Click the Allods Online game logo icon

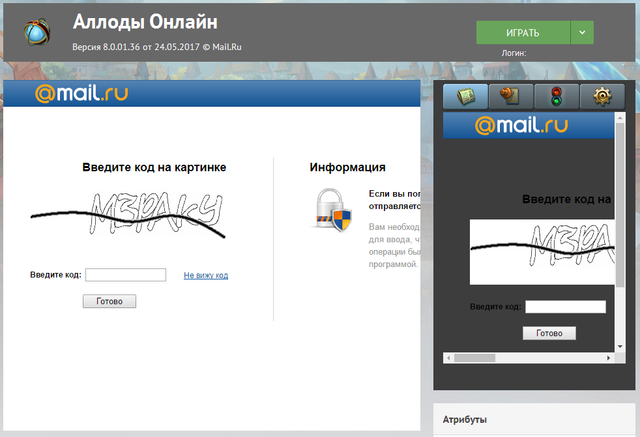point(36,33)
